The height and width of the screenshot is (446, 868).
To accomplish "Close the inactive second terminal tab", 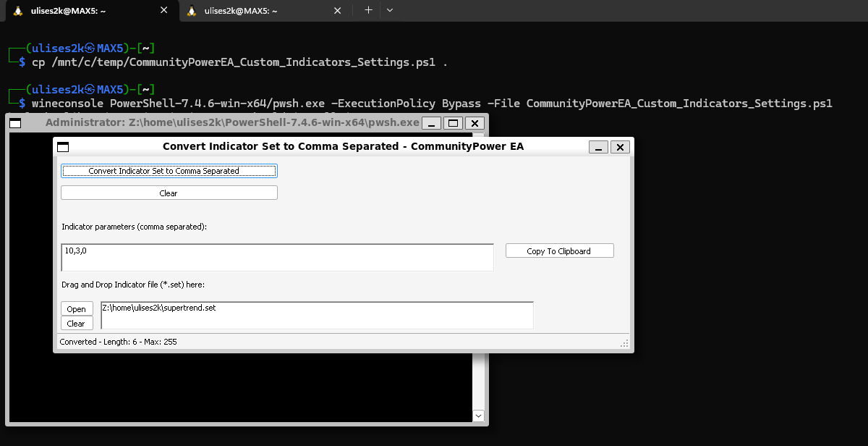I will pyautogui.click(x=337, y=11).
